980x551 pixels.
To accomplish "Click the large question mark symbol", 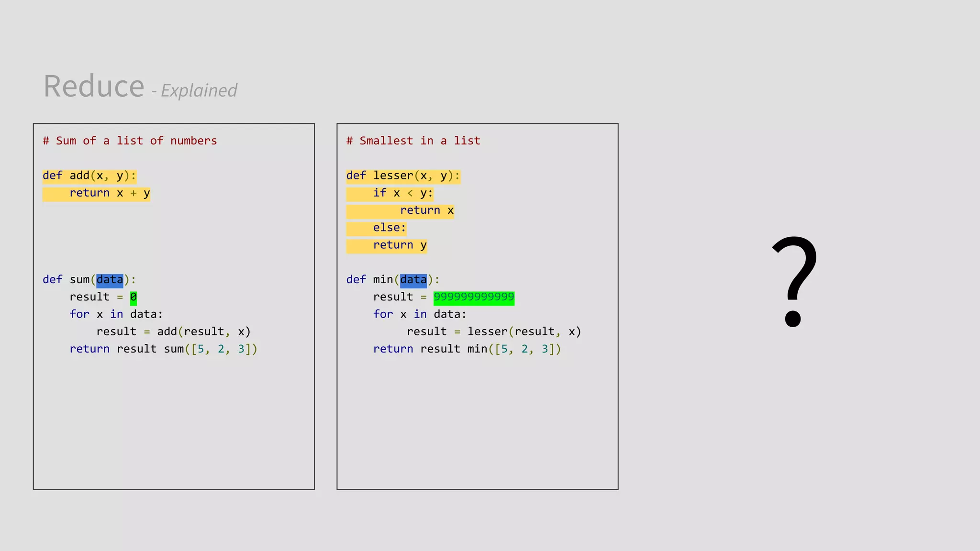I will point(795,281).
